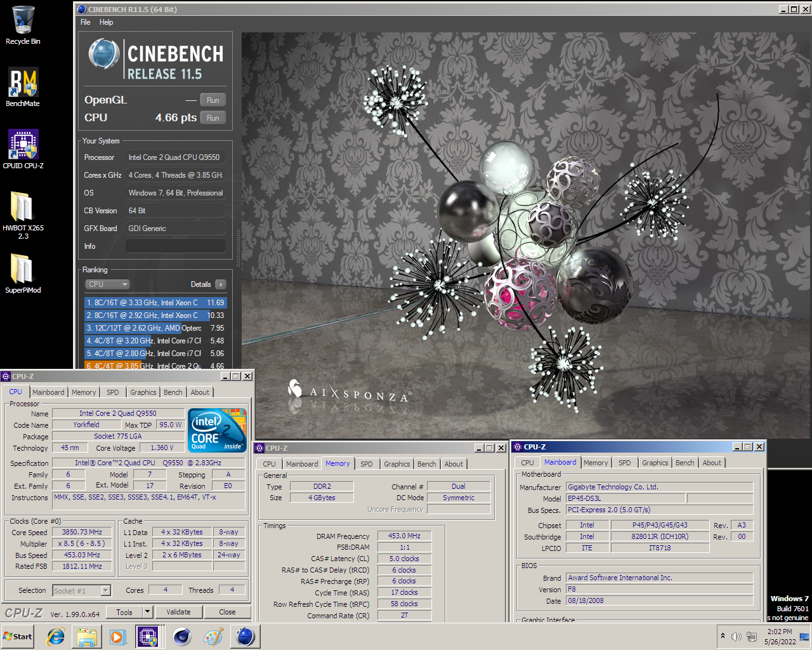The height and width of the screenshot is (650, 812).
Task: Switch to Memory tab in left CPU-Z window
Action: (84, 392)
